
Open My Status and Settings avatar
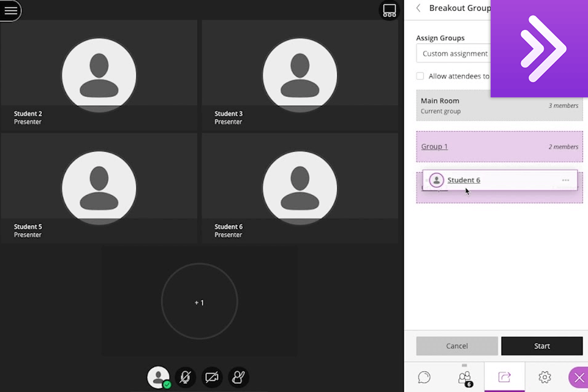pyautogui.click(x=158, y=377)
